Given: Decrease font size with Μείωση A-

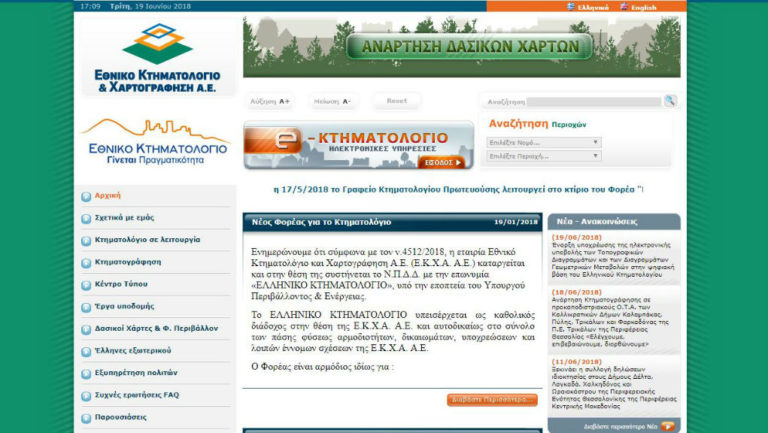Looking at the screenshot, I should [333, 101].
